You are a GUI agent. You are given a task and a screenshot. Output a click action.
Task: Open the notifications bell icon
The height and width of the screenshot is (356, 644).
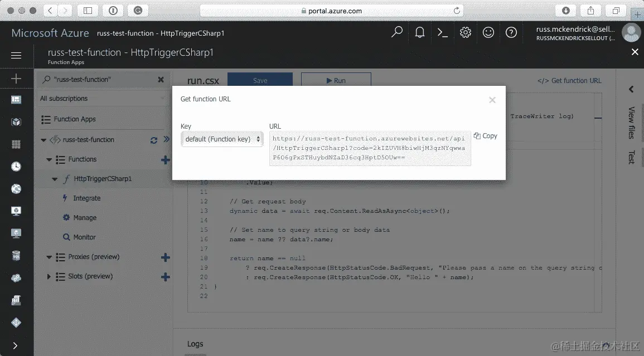420,32
